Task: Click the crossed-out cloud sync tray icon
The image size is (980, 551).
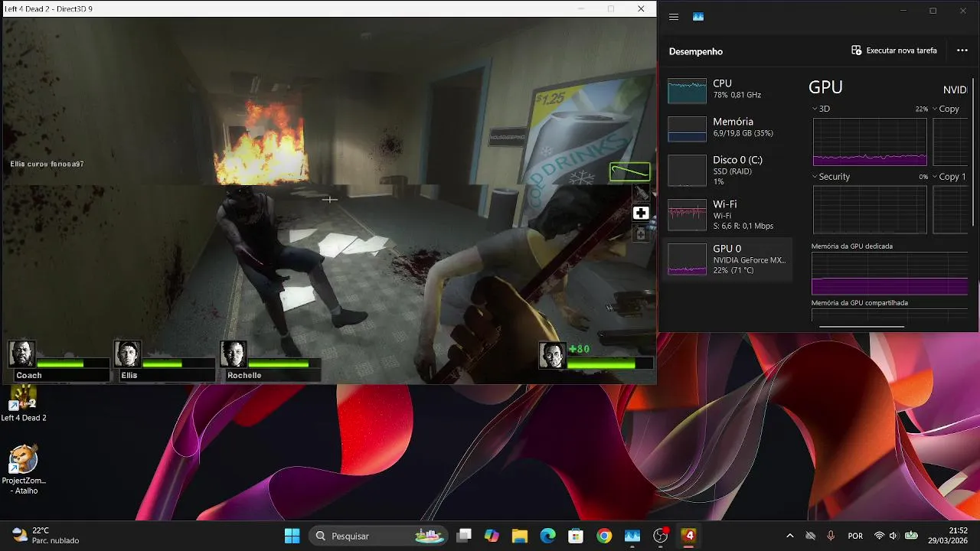Action: point(810,536)
